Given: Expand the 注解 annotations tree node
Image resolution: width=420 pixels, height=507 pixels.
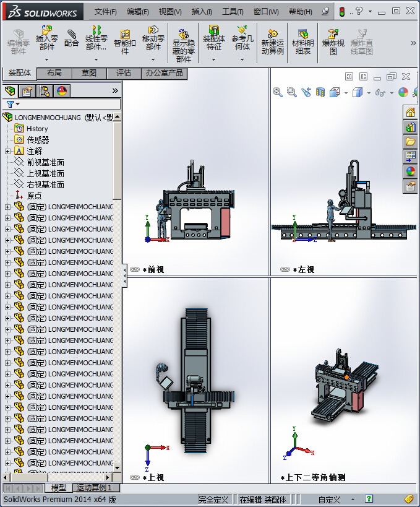Looking at the screenshot, I should tap(8, 151).
